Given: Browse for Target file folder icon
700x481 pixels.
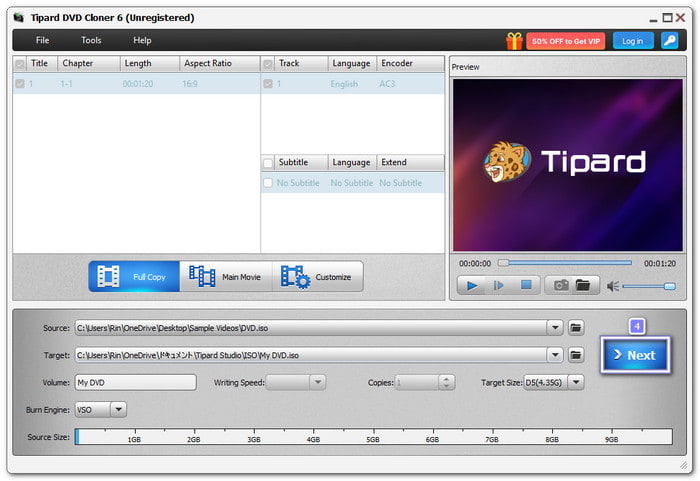Looking at the screenshot, I should point(576,355).
